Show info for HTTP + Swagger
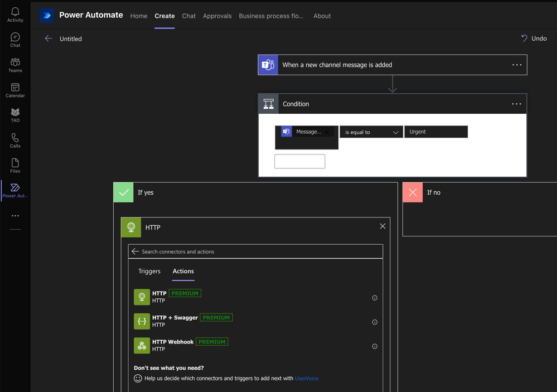 (375, 322)
